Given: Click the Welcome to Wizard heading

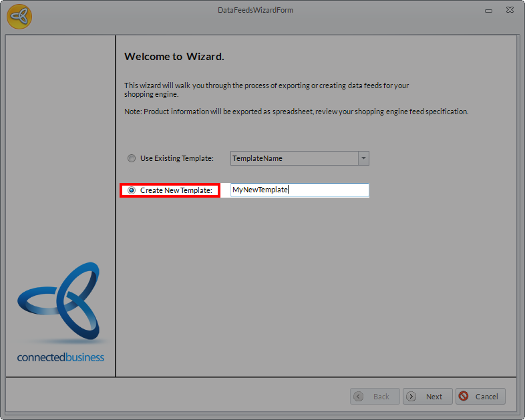Looking at the screenshot, I should pyautogui.click(x=174, y=57).
